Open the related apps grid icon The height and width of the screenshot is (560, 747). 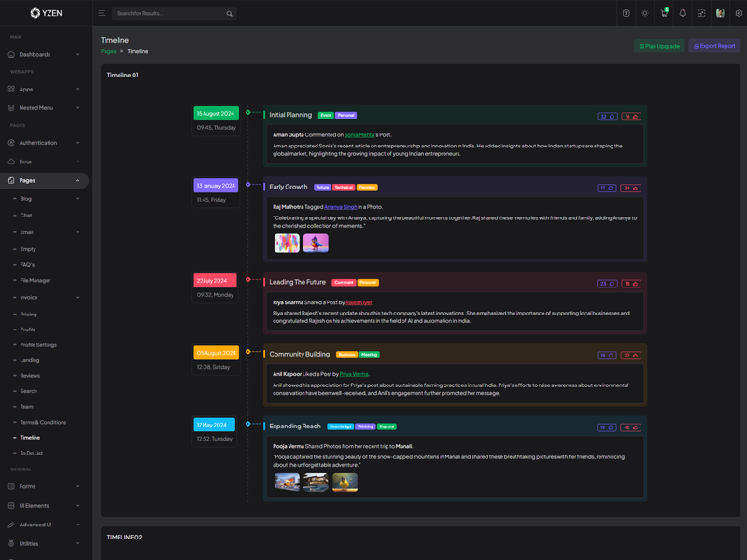tap(701, 13)
